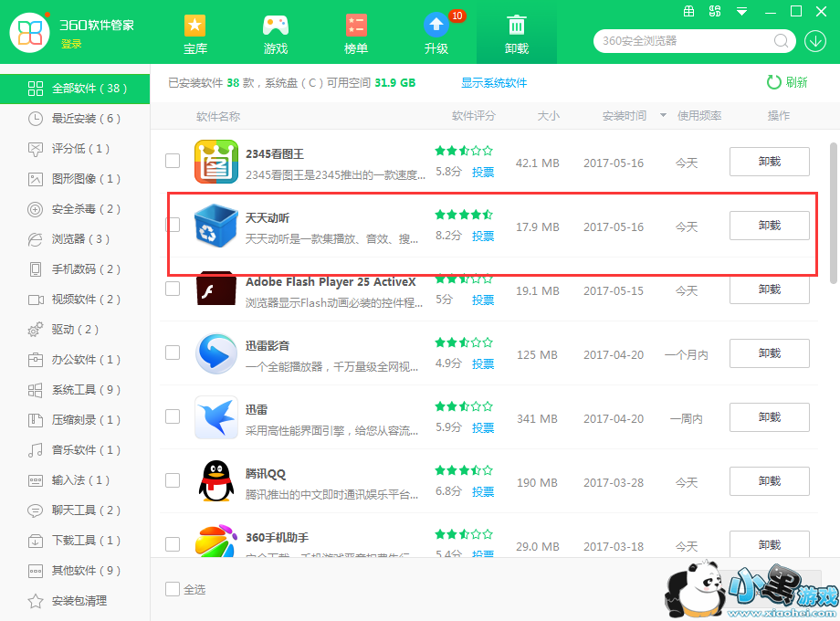The image size is (840, 621).
Task: Open the 榜单 ranking list tab
Action: 356,34
